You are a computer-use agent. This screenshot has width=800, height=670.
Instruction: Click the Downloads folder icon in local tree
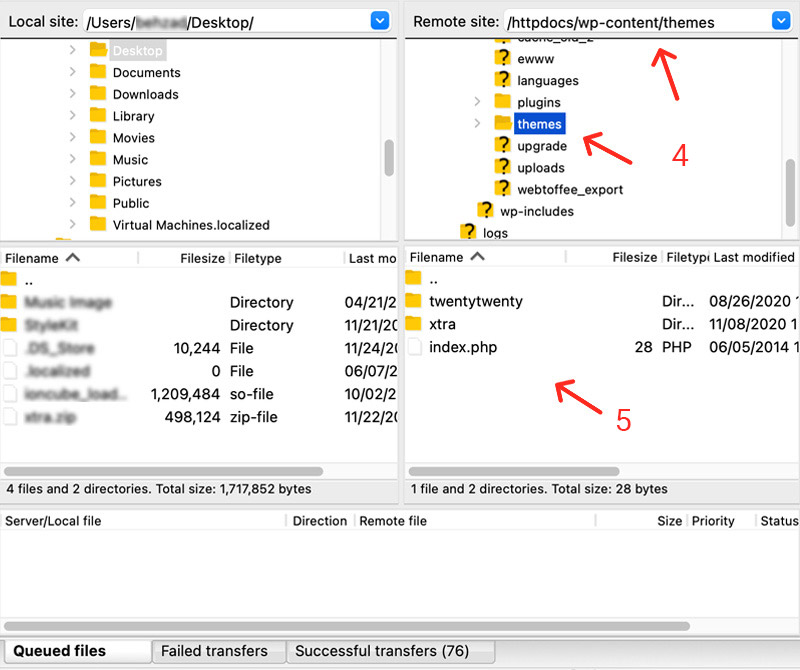[98, 94]
